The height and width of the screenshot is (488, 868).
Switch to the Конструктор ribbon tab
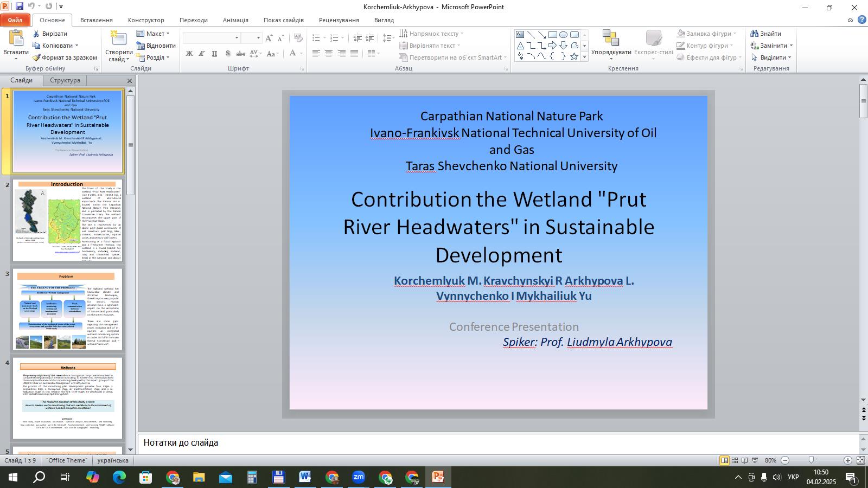tap(146, 20)
